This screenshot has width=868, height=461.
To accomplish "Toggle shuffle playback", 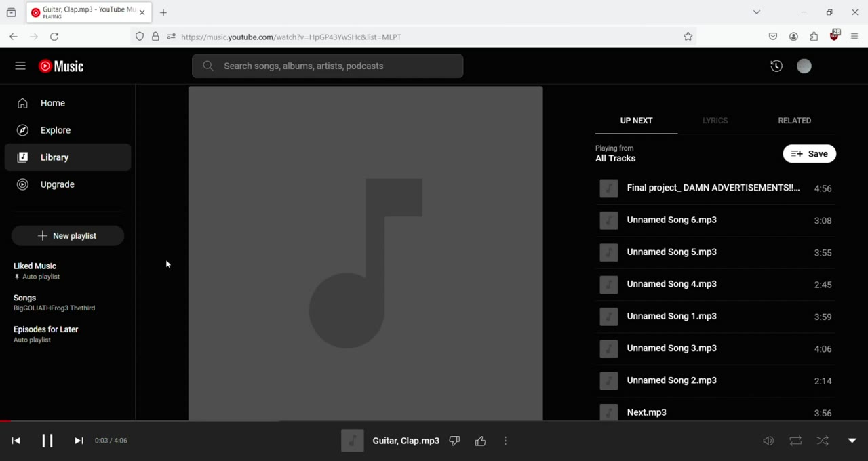I will [x=823, y=441].
